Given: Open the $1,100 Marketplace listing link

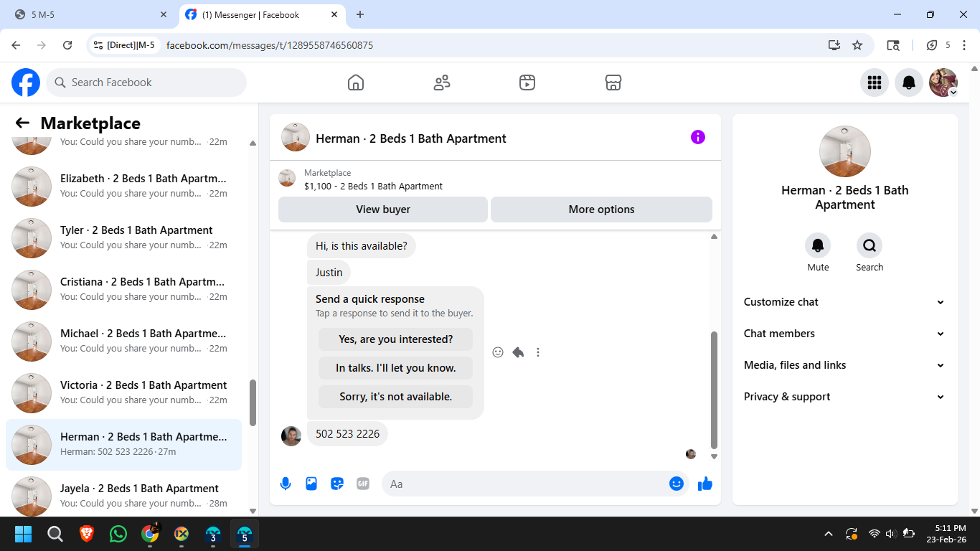Looking at the screenshot, I should click(x=373, y=187).
